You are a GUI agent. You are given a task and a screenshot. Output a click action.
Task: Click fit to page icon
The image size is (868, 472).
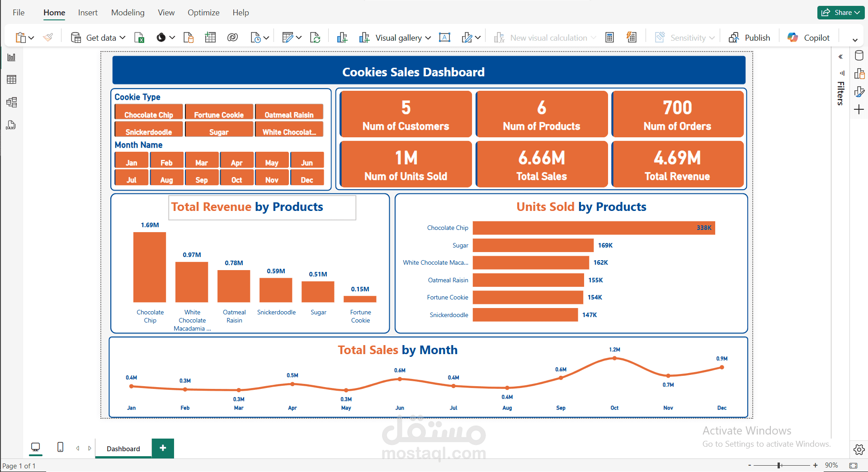(x=854, y=465)
